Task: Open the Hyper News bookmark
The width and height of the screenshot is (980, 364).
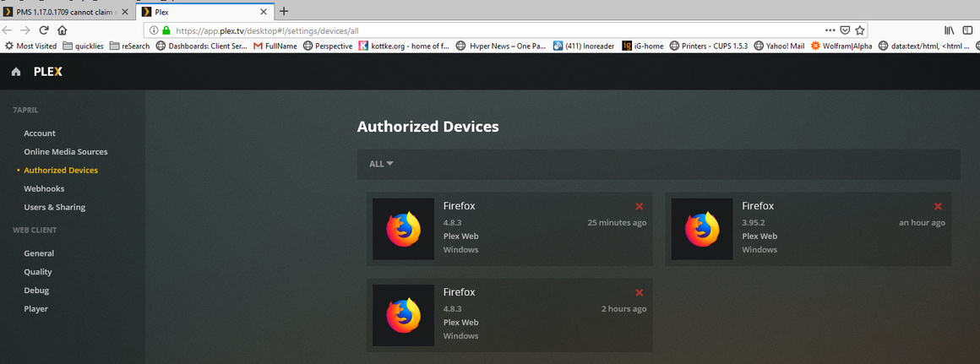Action: (502, 46)
